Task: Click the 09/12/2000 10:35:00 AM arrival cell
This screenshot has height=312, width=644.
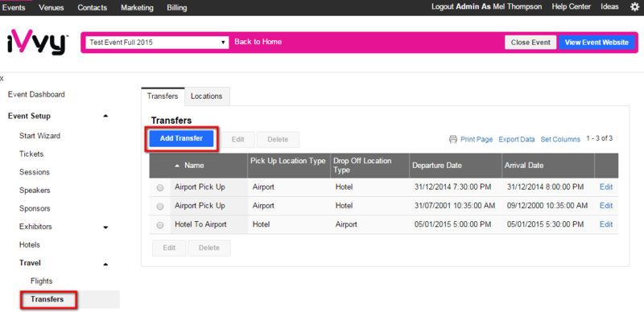Action: [x=547, y=206]
